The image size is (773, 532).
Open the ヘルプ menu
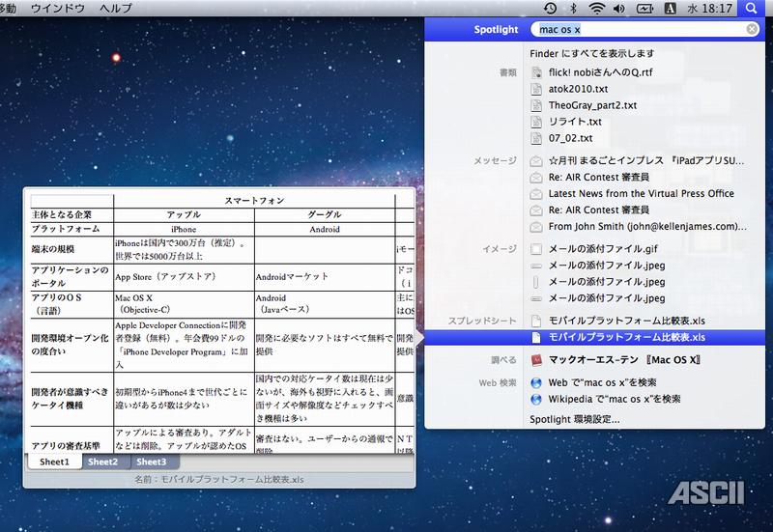point(116,8)
